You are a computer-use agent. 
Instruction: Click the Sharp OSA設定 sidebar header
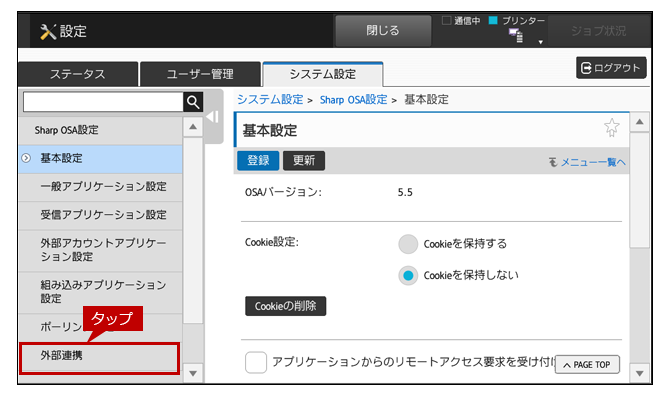pos(100,130)
